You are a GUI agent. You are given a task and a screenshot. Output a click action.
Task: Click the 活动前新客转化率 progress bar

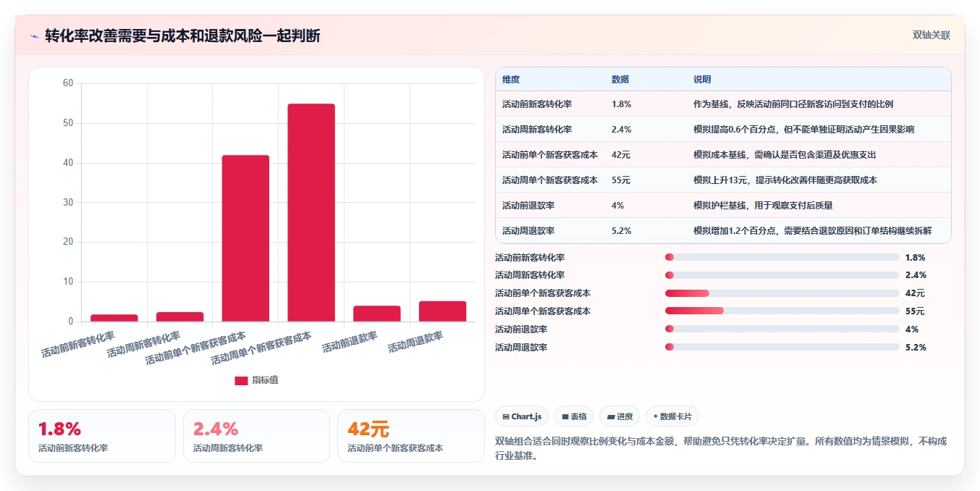click(x=782, y=257)
